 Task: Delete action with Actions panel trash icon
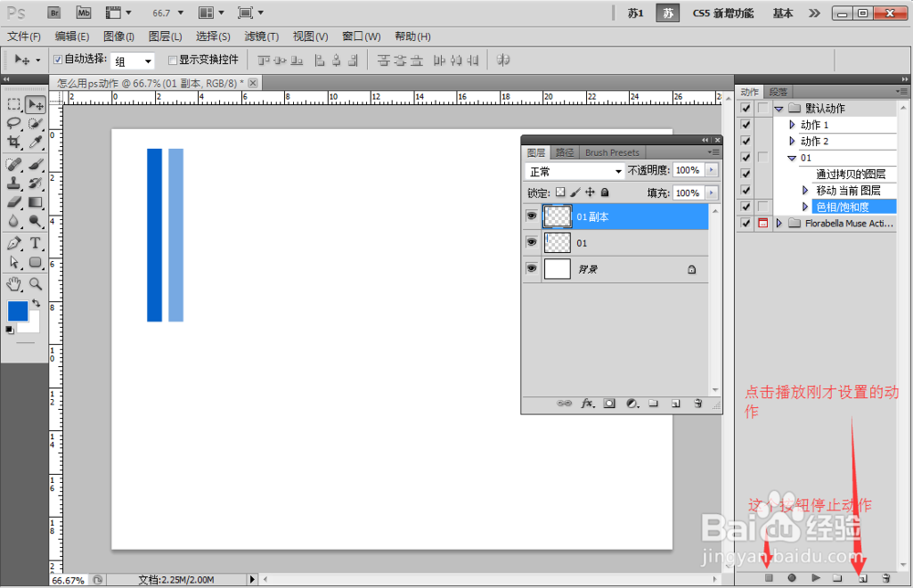coord(887,578)
